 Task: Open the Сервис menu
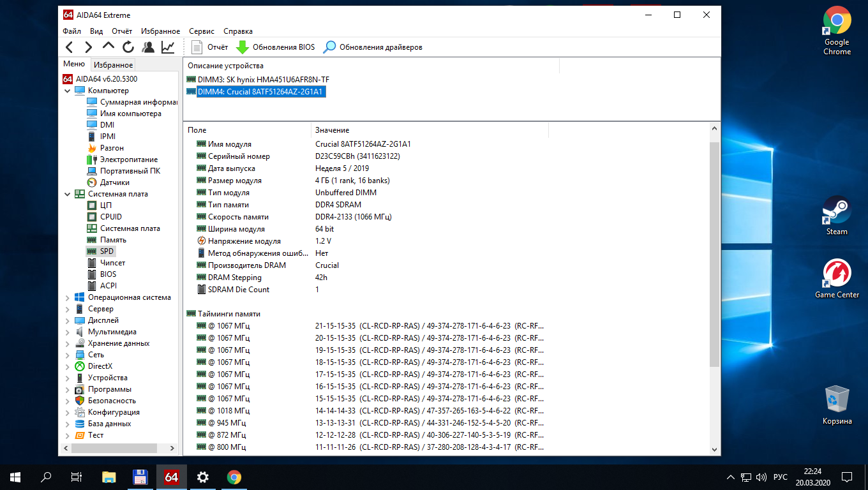point(202,31)
